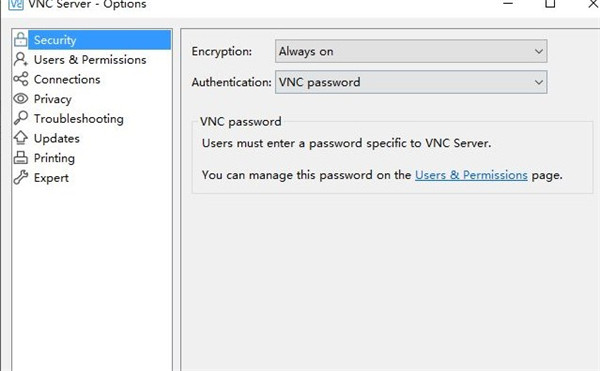Image resolution: width=600 pixels, height=371 pixels.
Task: Click the Connections share icon
Action: pos(21,79)
